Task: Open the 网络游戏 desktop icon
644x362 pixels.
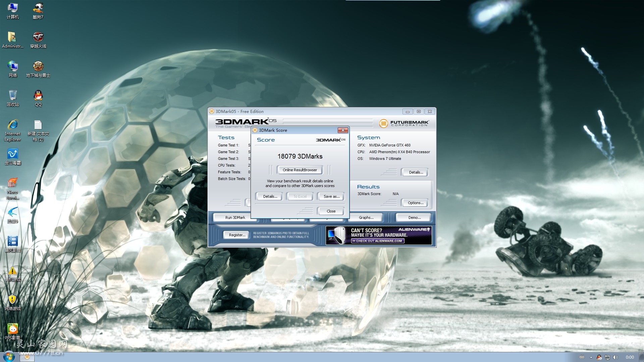Action: [13, 303]
